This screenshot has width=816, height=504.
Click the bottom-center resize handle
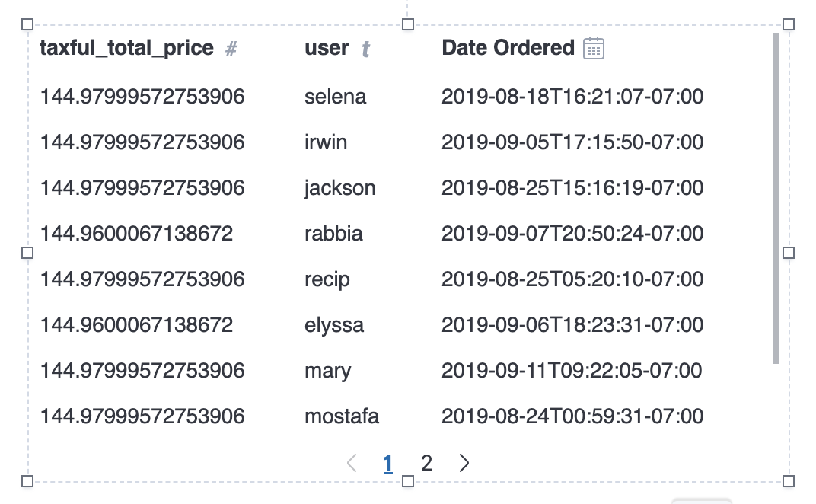coord(408,481)
